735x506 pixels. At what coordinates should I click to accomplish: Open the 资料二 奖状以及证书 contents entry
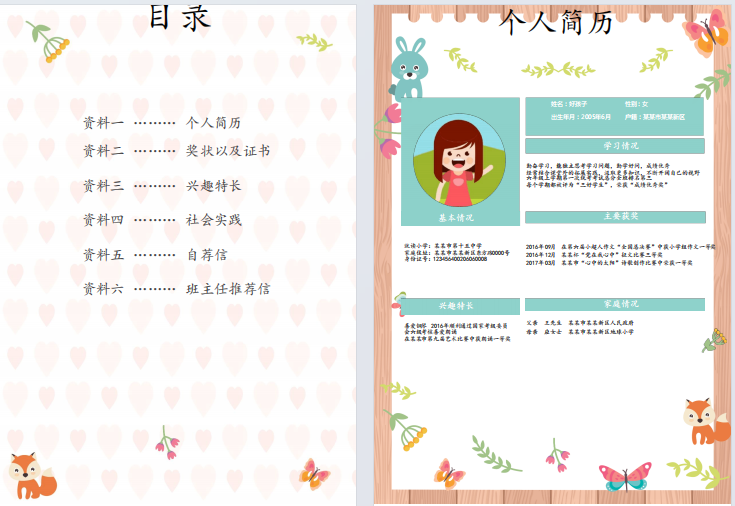(176, 151)
